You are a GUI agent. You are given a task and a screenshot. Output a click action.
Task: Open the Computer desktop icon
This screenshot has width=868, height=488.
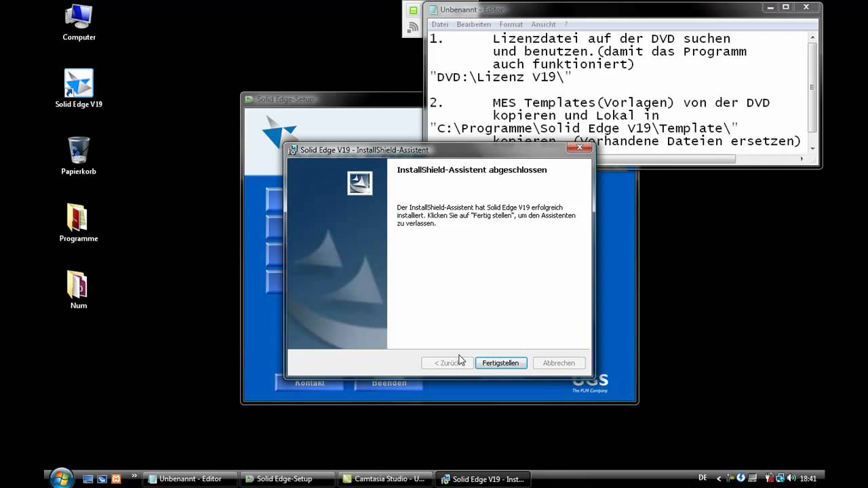coord(79,22)
